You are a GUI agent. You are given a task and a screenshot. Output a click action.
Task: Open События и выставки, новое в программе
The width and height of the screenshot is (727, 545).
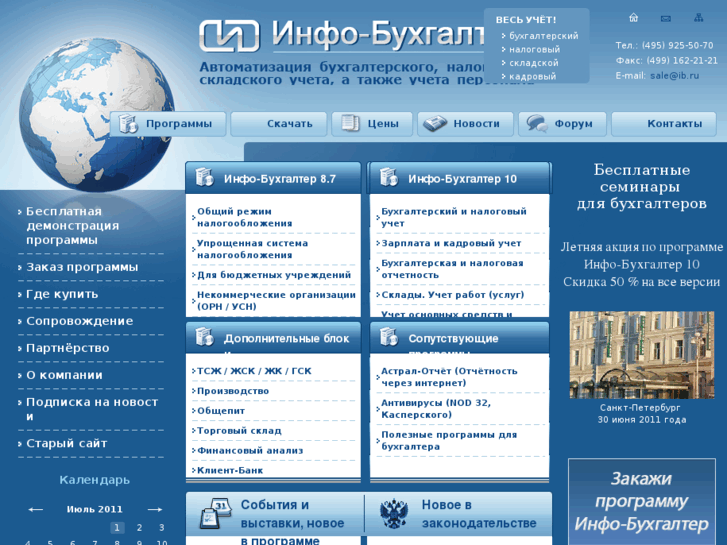click(x=292, y=523)
